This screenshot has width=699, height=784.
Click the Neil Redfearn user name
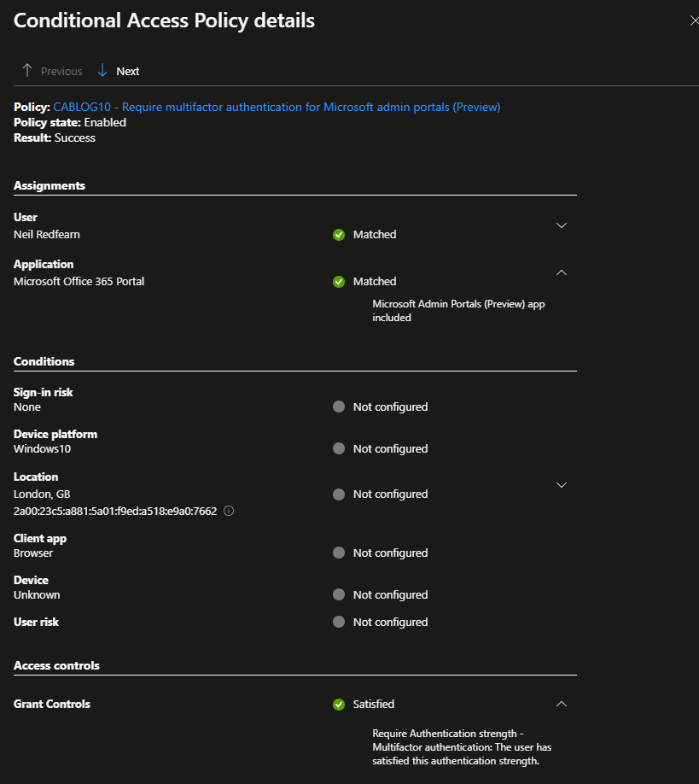click(47, 234)
